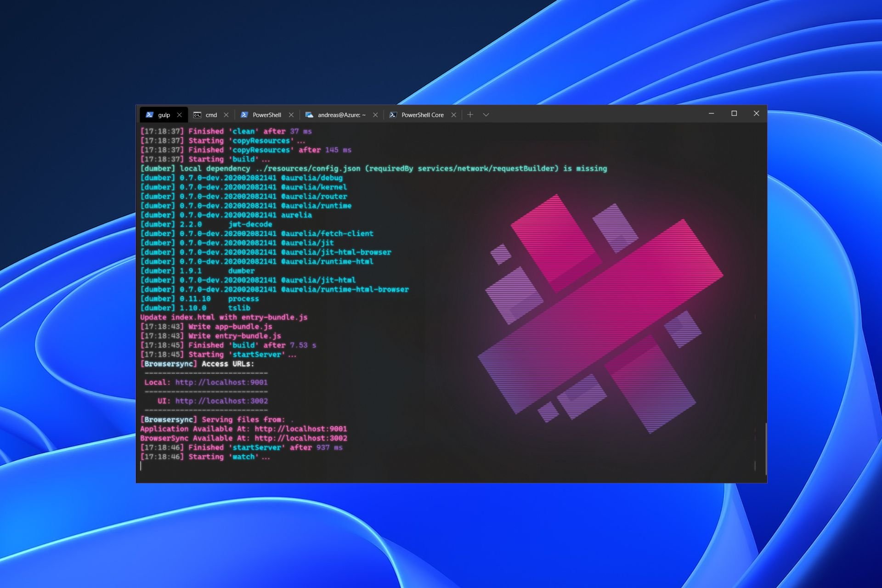The height and width of the screenshot is (588, 882).
Task: Switch to the andreas@Azure tab
Action: point(341,115)
